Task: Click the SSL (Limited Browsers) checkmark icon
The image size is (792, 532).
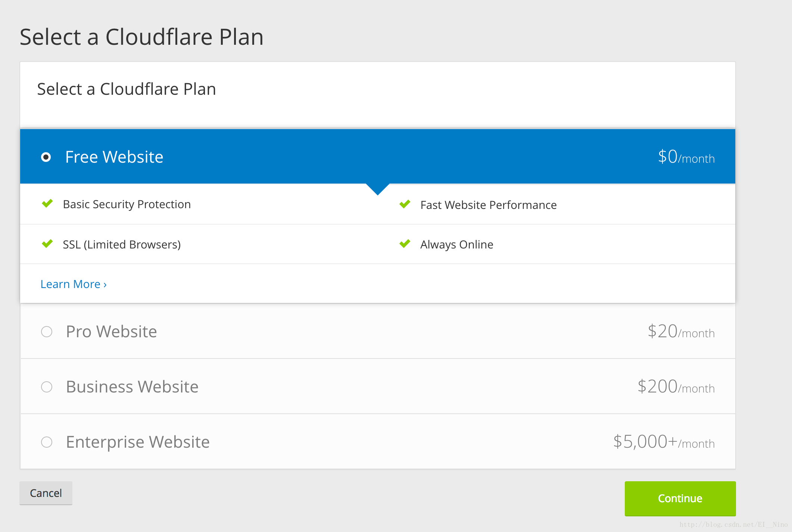Action: click(47, 244)
